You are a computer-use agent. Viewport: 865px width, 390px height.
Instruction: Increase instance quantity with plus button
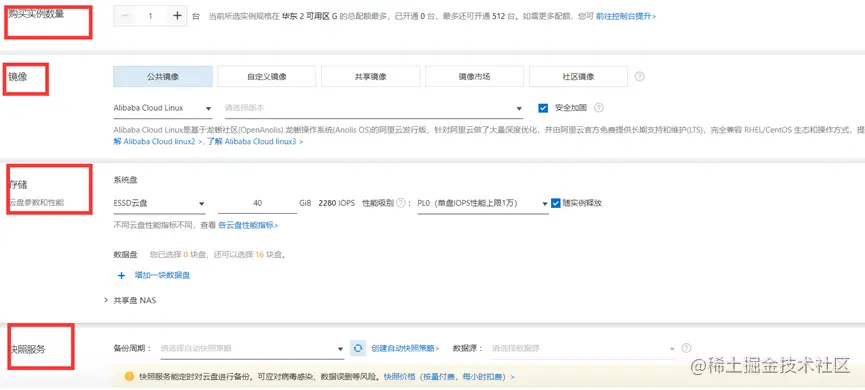(177, 16)
